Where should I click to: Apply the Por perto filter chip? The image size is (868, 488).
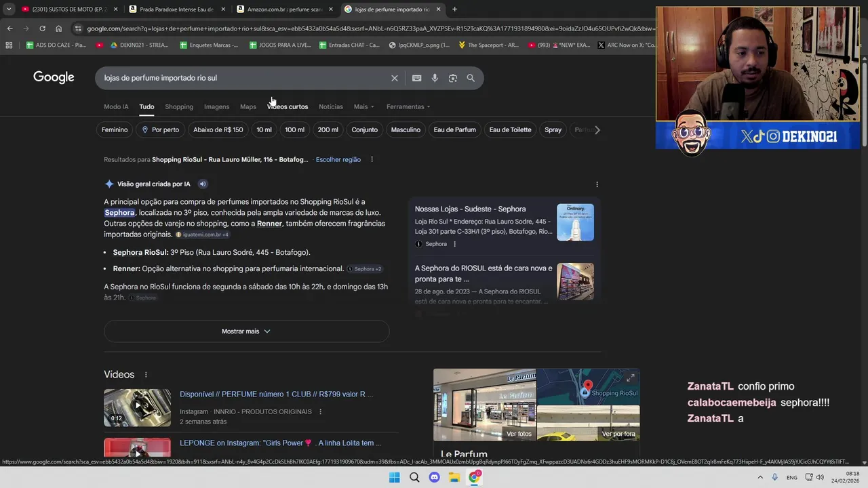(x=161, y=129)
